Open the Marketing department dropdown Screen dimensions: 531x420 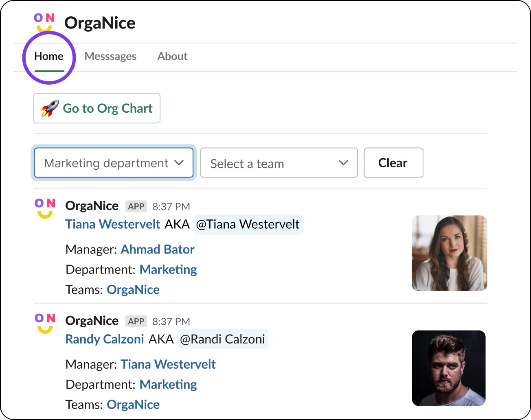point(114,163)
